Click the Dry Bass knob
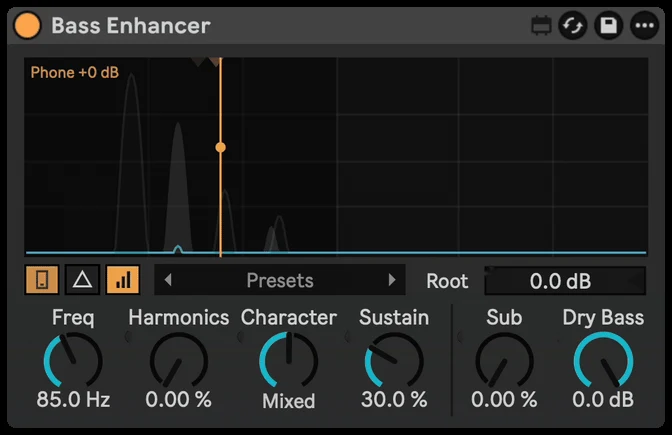The width and height of the screenshot is (672, 435). [x=603, y=361]
